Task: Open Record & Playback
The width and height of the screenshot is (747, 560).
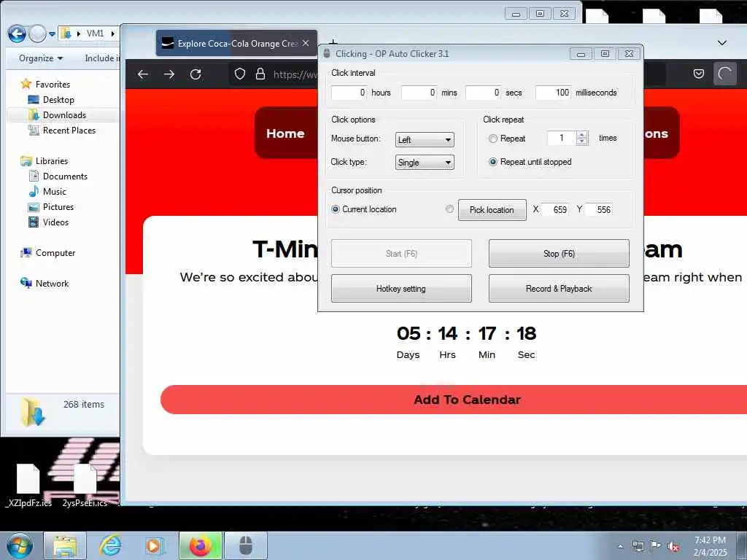Action: [559, 289]
